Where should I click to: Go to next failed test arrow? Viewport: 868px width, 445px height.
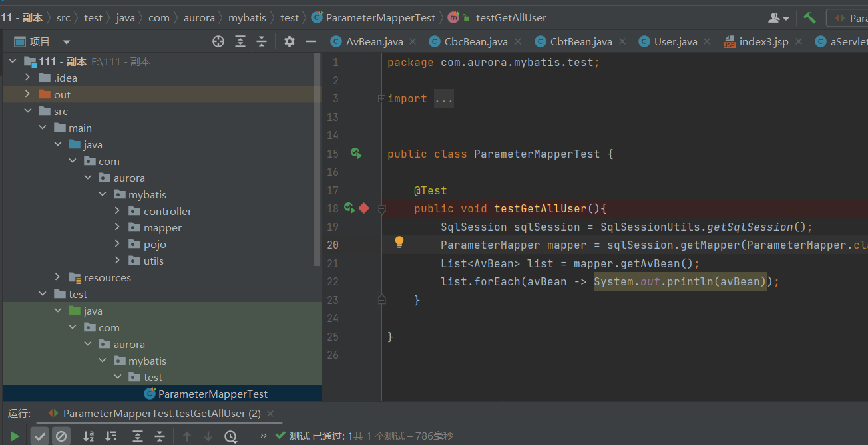tap(208, 436)
